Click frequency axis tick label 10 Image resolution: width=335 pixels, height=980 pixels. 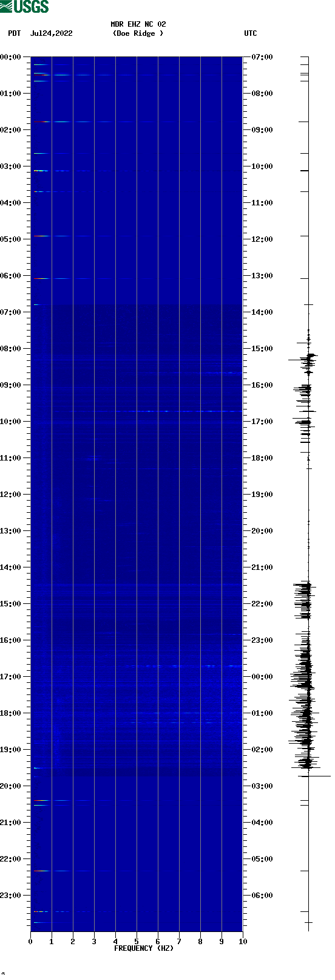coord(243,942)
